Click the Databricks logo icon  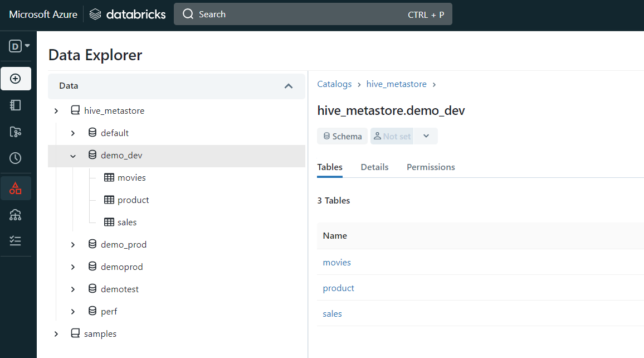(x=95, y=14)
